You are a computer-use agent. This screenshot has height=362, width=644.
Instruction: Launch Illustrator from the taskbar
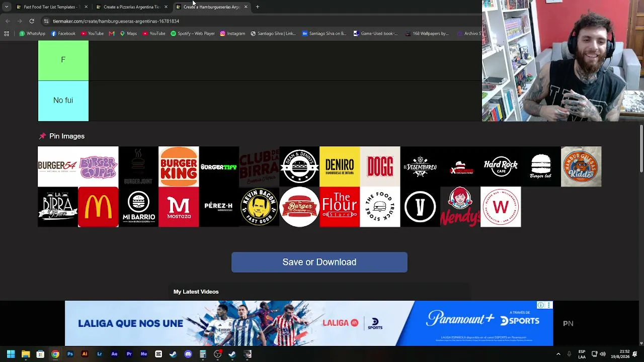85,354
